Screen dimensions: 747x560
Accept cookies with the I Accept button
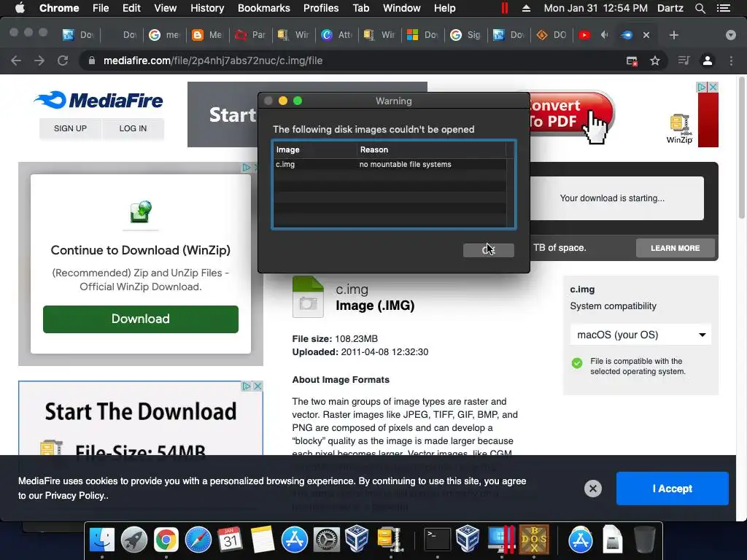pos(672,489)
